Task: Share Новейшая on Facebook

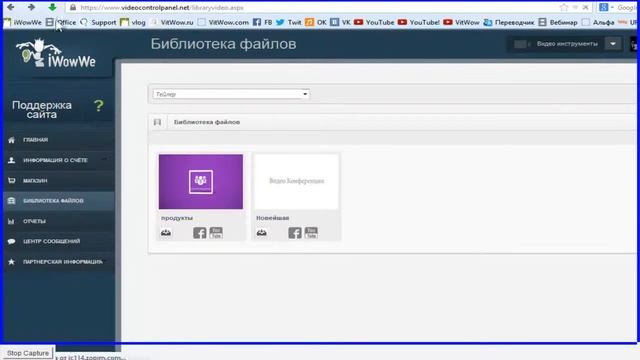Action: pos(295,233)
